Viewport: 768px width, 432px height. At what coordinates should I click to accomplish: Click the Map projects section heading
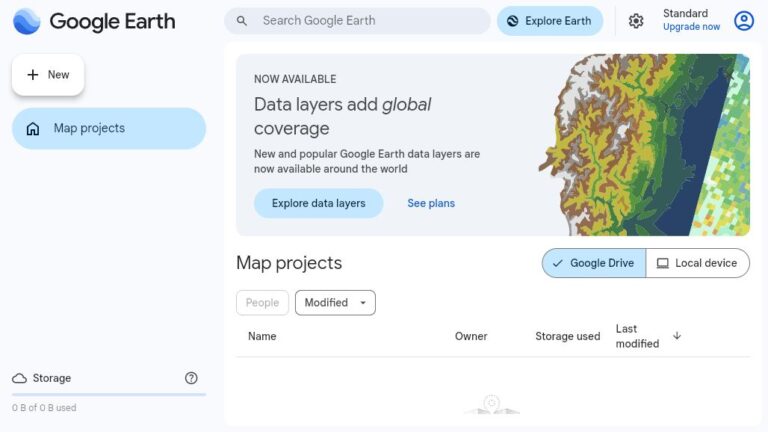pyautogui.click(x=289, y=263)
